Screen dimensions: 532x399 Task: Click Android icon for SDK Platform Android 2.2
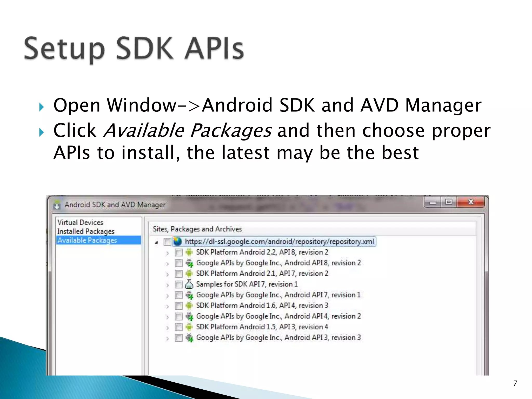[x=189, y=252]
